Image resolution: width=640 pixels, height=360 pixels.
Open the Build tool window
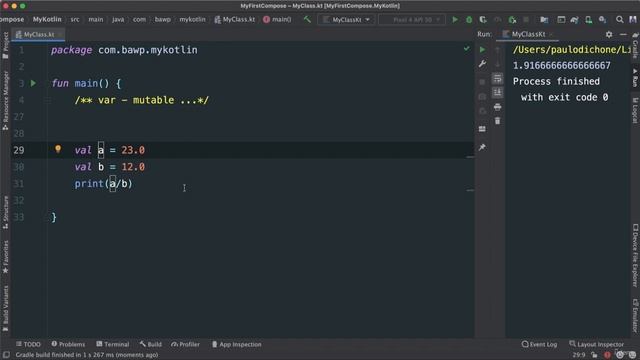pos(151,344)
